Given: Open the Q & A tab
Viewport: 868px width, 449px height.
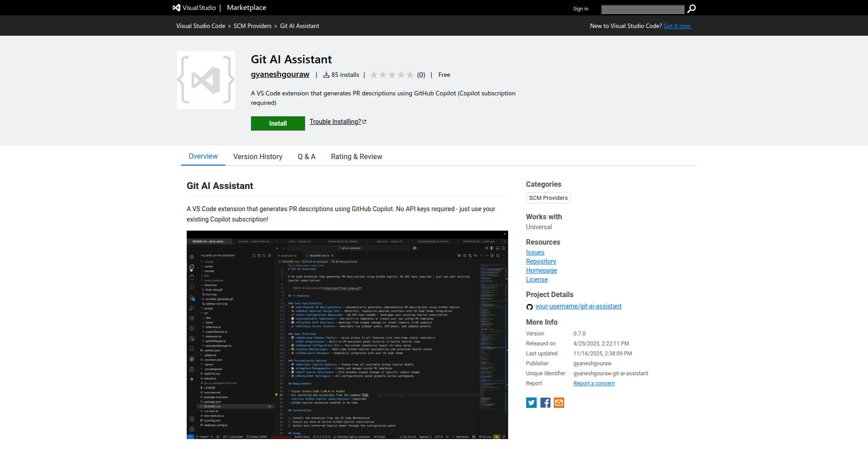Looking at the screenshot, I should tap(307, 156).
